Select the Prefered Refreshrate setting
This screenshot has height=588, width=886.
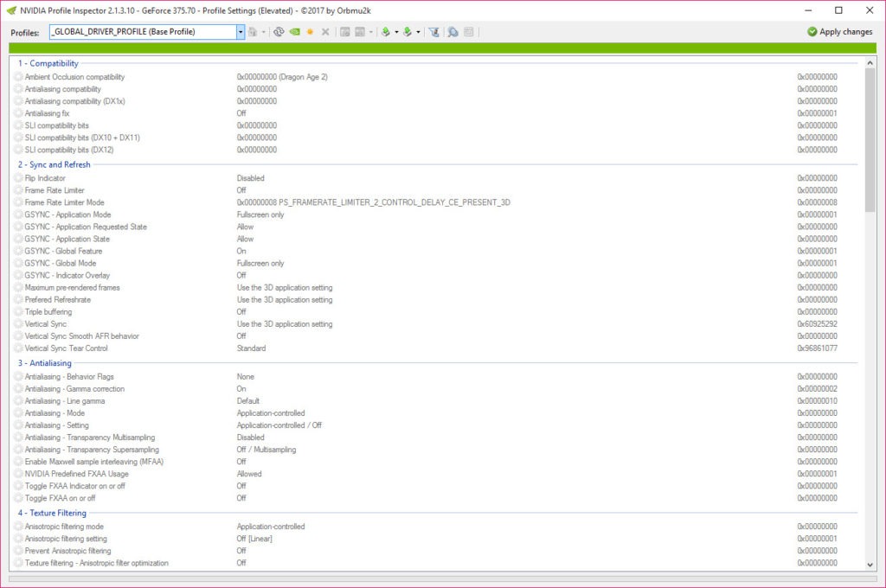point(58,300)
